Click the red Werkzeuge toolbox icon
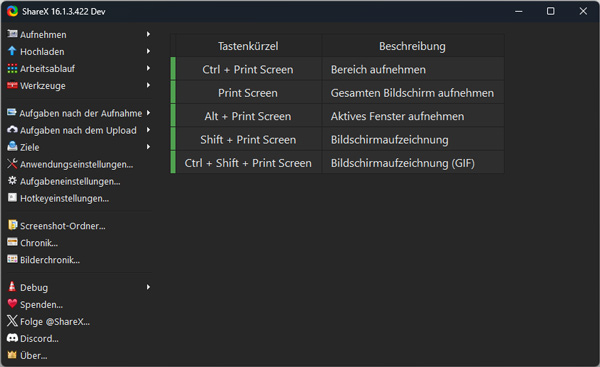This screenshot has width=600, height=367. (12, 85)
